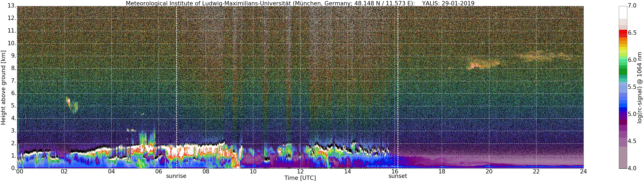Click the 12 km label on the height axis
The image size is (644, 182).
12,18
